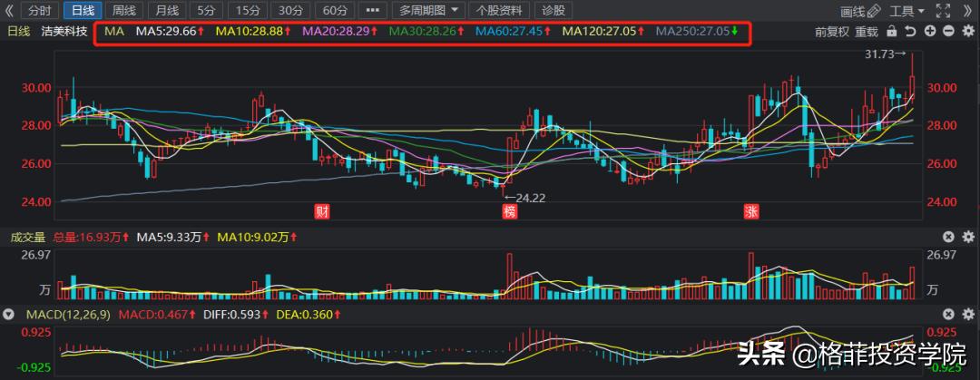Open the 月线 monthly chart tab

pyautogui.click(x=167, y=11)
